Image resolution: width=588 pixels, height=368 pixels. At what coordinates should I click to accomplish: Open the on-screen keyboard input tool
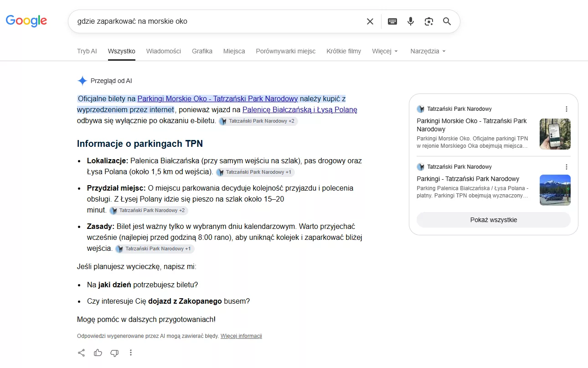(x=392, y=21)
